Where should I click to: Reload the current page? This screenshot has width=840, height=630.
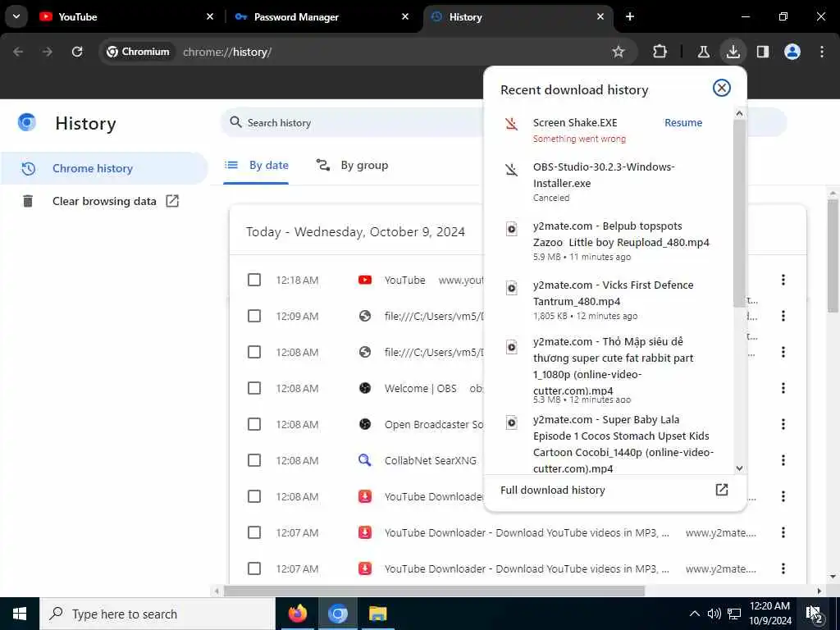click(77, 52)
